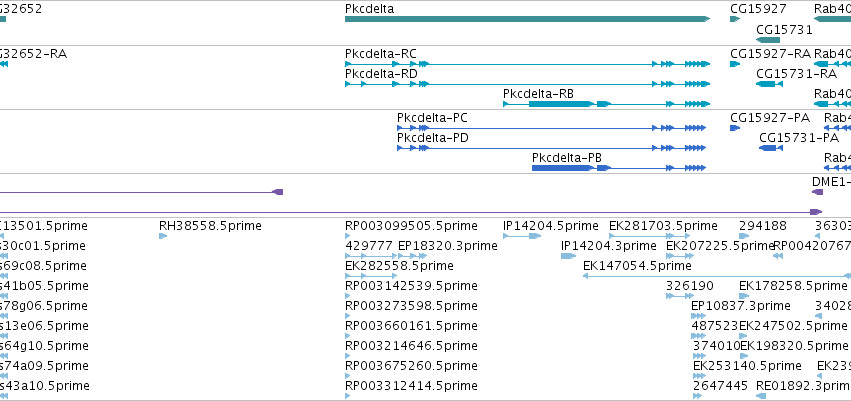This screenshot has width=851, height=401.
Task: Click the thick exon block of Pkcdelta-RB transcript
Action: tap(560, 104)
